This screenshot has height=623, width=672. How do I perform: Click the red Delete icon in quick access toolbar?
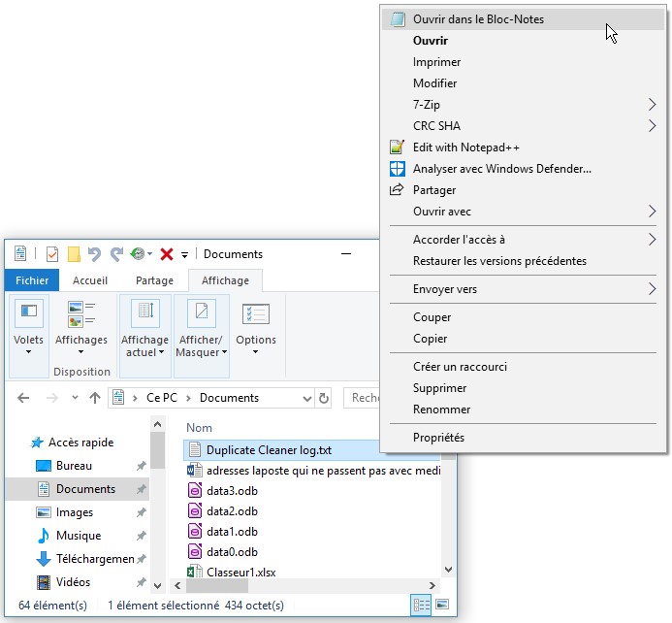[x=166, y=254]
